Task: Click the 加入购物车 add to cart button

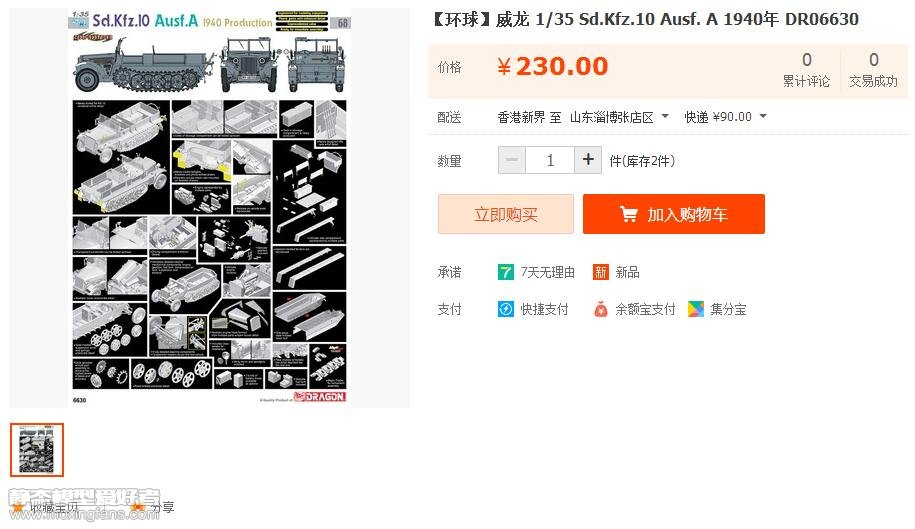Action: tap(673, 214)
